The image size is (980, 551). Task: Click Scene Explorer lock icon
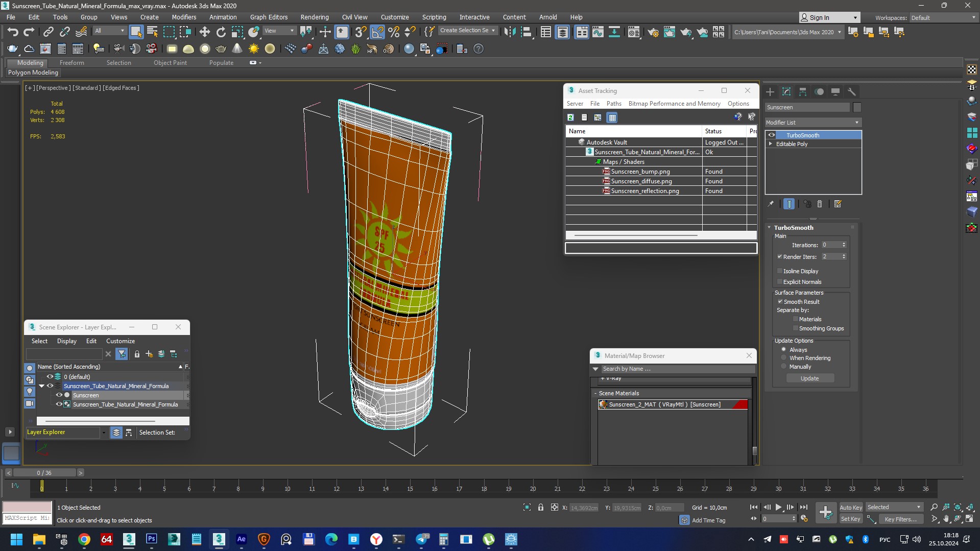[137, 354]
